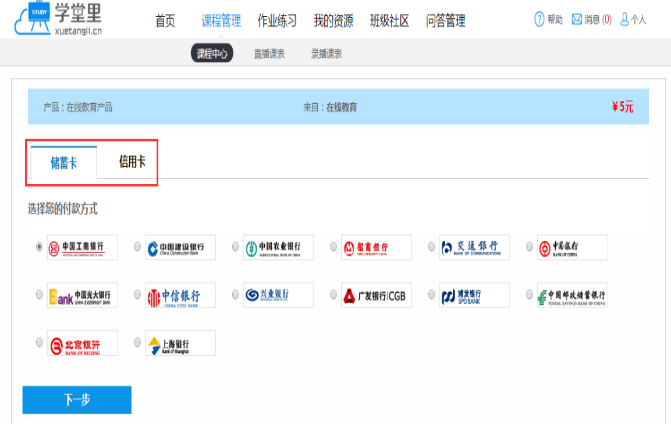The height and width of the screenshot is (425, 671).
Task: Select the 课程中心 sub-navigation pill
Action: pyautogui.click(x=212, y=53)
